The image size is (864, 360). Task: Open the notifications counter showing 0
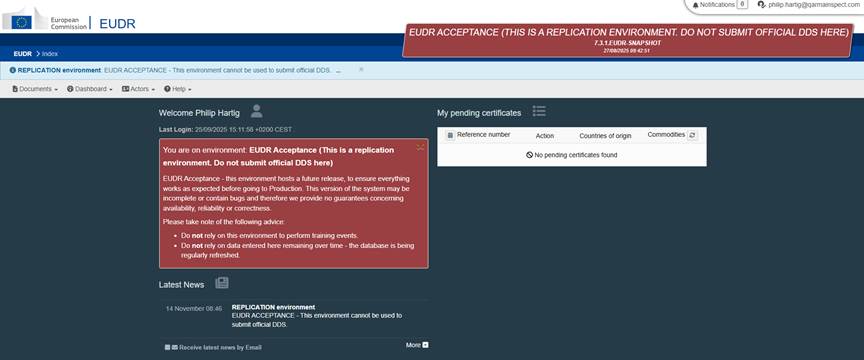click(x=742, y=4)
